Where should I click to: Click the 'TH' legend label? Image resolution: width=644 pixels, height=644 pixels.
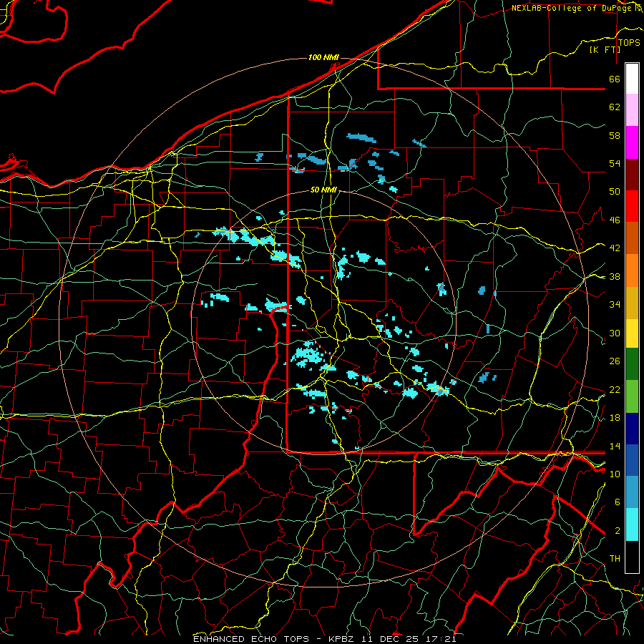click(615, 559)
